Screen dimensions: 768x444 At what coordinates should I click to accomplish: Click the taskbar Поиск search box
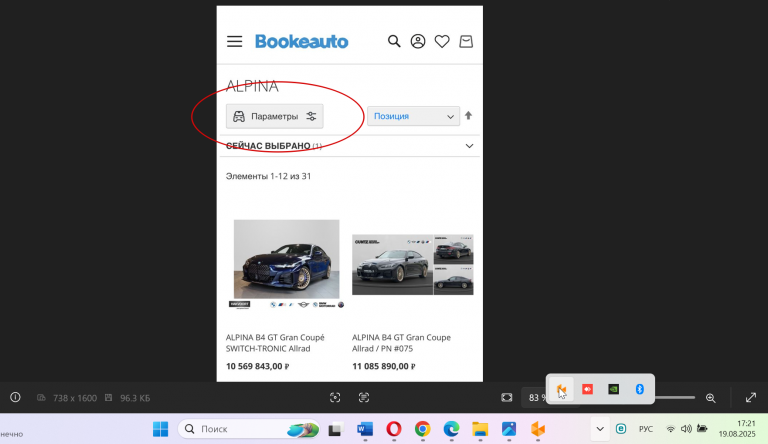pos(248,429)
